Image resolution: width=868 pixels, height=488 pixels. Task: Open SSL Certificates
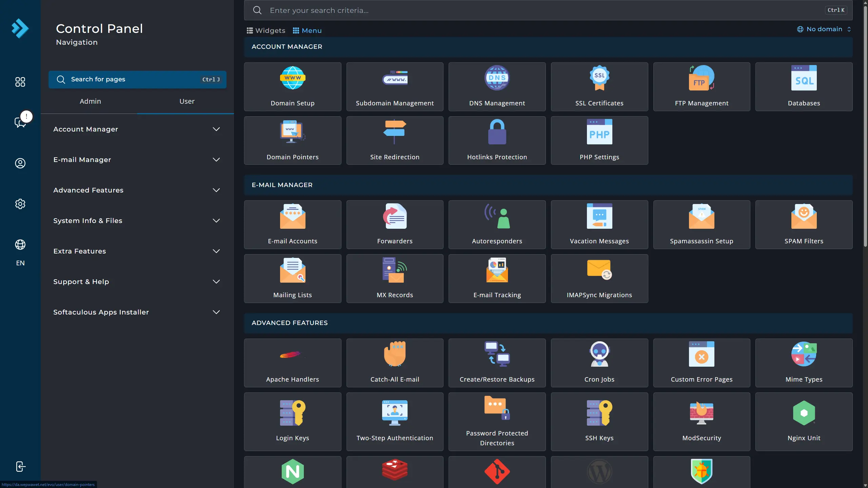[x=599, y=86]
